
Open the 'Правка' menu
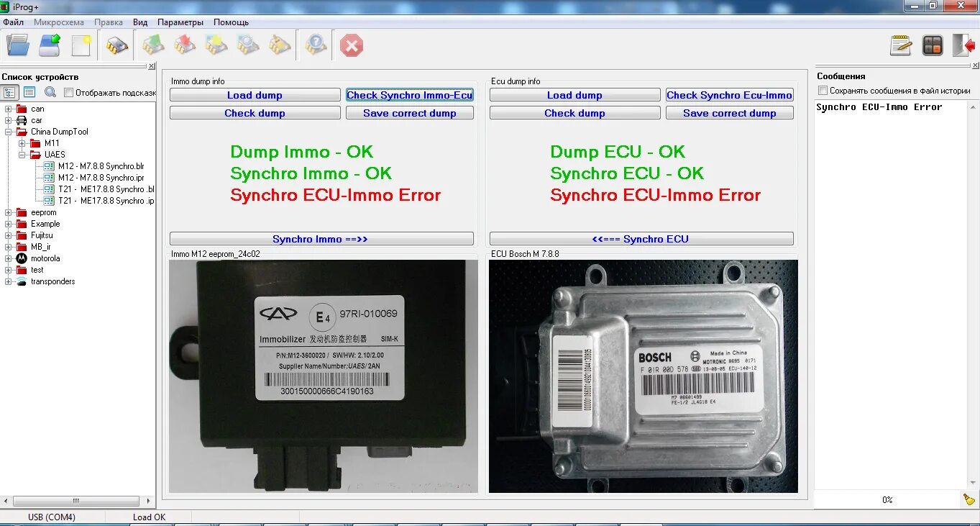point(109,22)
